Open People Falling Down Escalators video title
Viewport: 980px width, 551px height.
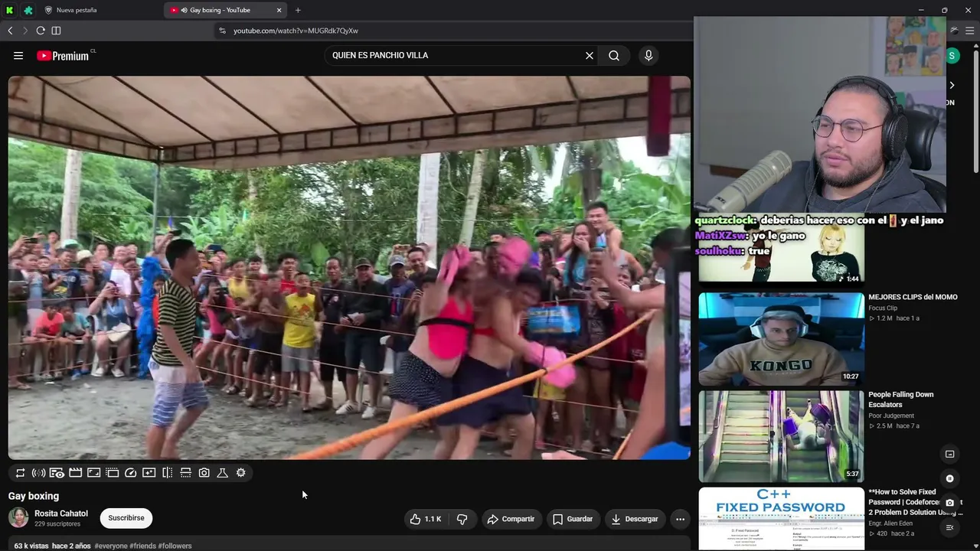901,399
